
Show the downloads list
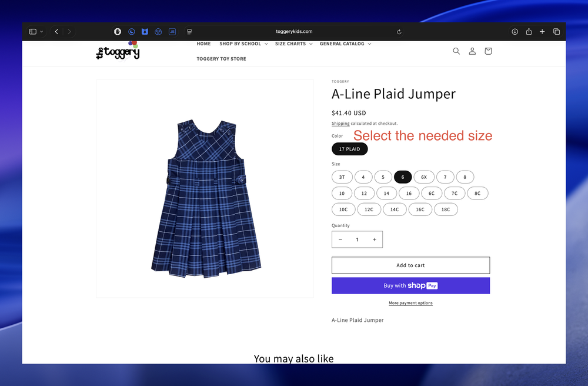pos(515,32)
